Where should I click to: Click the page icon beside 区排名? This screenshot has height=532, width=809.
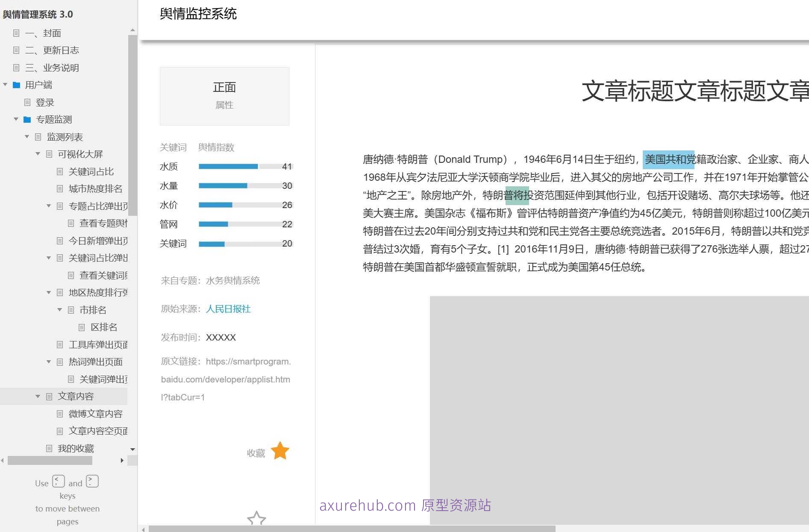pyautogui.click(x=82, y=327)
